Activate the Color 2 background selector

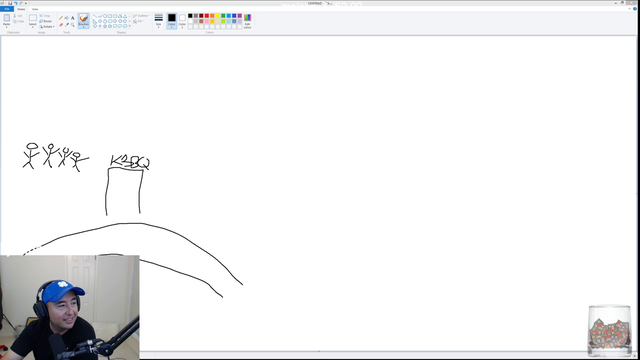[x=182, y=21]
